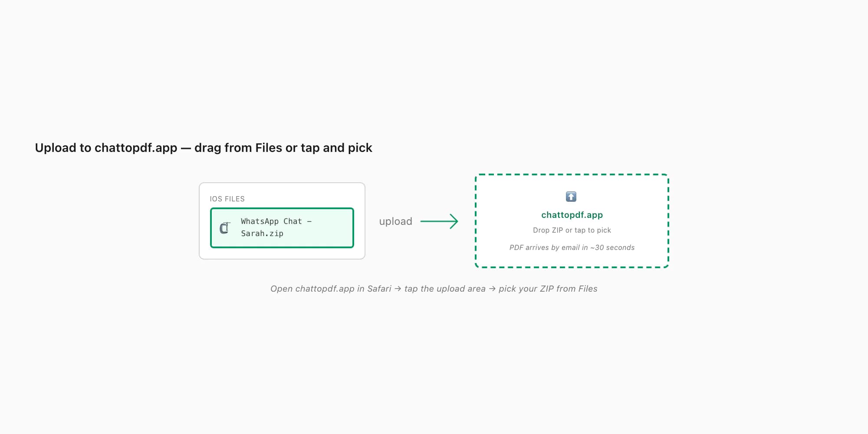868x434 pixels.
Task: Click inside the dashed upload drop zone
Action: 572,221
